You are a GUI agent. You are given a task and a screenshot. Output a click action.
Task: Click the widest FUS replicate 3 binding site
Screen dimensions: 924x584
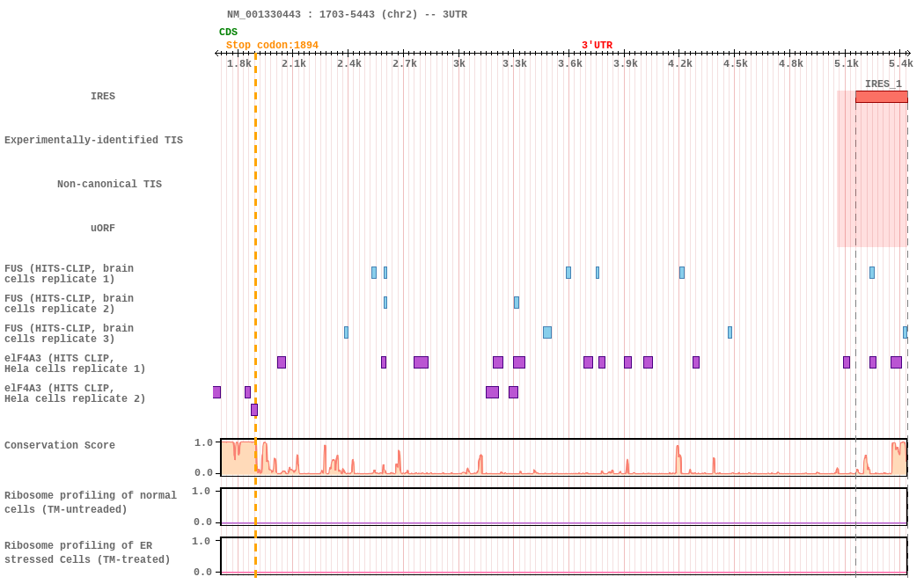point(547,332)
